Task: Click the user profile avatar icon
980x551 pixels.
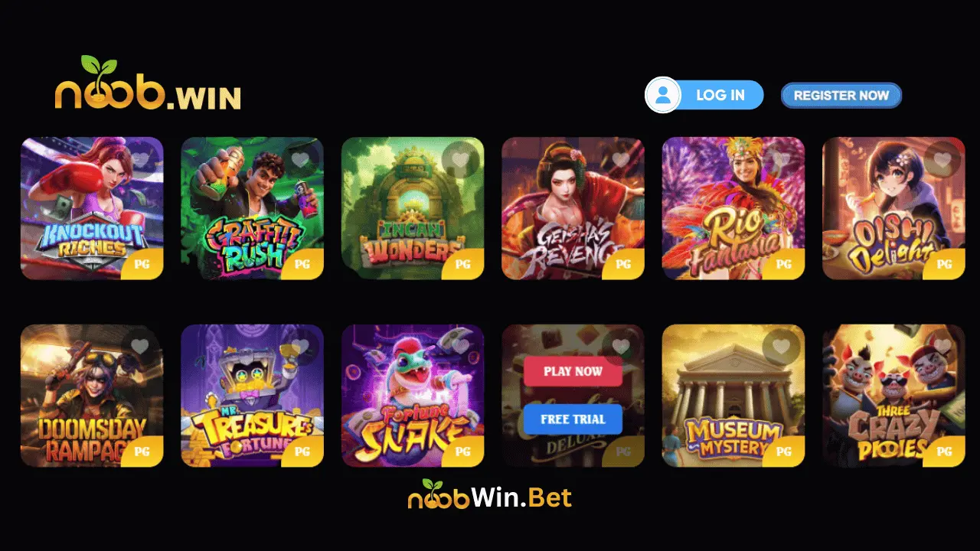Action: [x=663, y=96]
